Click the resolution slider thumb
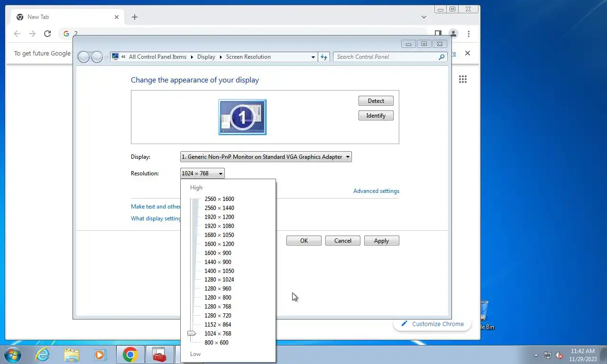607x364 pixels. click(192, 334)
